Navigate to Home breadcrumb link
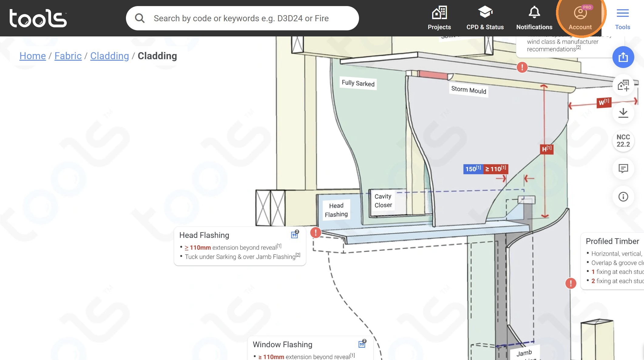The image size is (644, 360). pyautogui.click(x=32, y=56)
